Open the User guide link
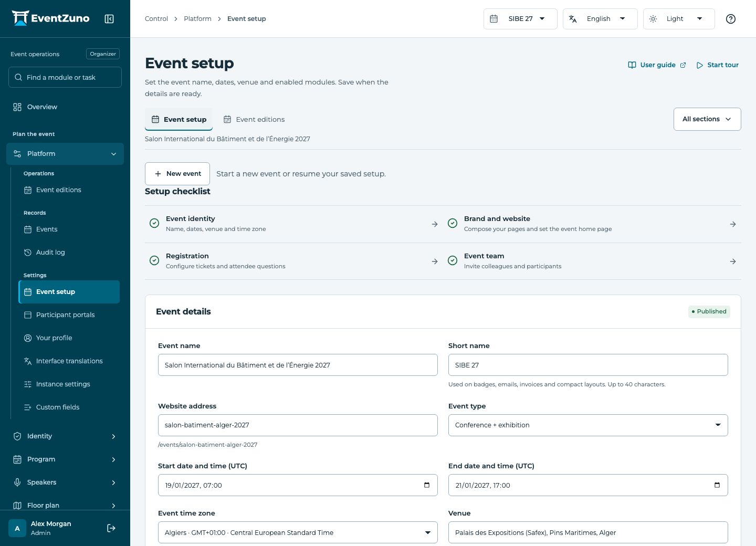Image resolution: width=756 pixels, height=546 pixels. (x=657, y=65)
